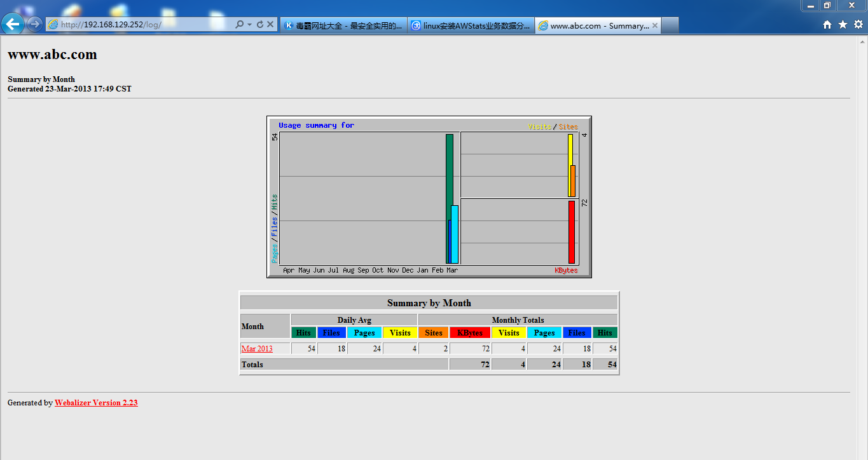
Task: Click the cyan Pages header under Monthly Totals
Action: 544,332
